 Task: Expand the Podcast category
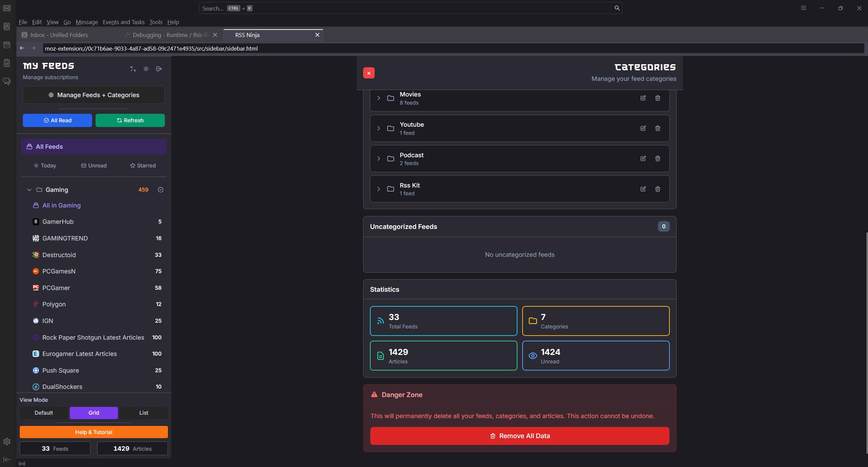click(x=378, y=159)
